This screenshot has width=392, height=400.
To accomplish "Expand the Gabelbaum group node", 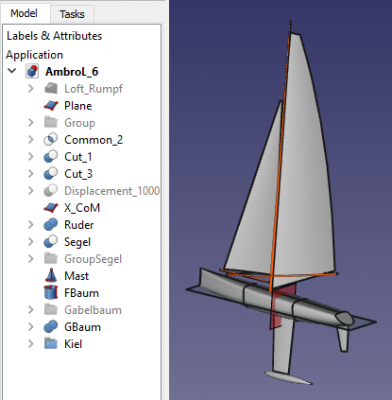I will point(31,309).
